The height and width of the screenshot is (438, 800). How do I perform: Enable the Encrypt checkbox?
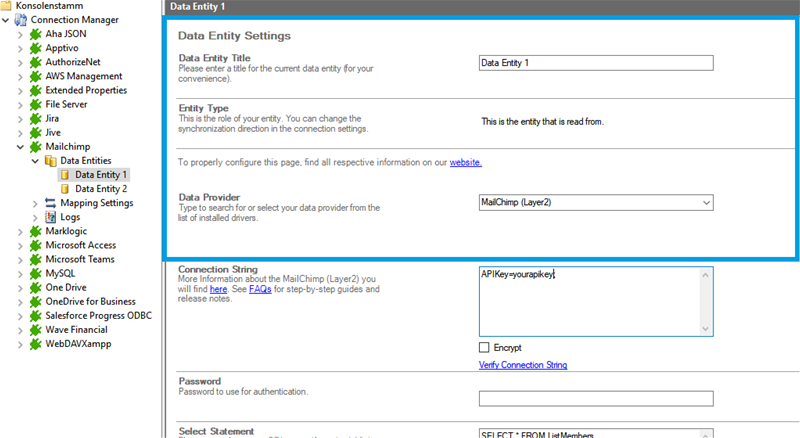[x=485, y=347]
